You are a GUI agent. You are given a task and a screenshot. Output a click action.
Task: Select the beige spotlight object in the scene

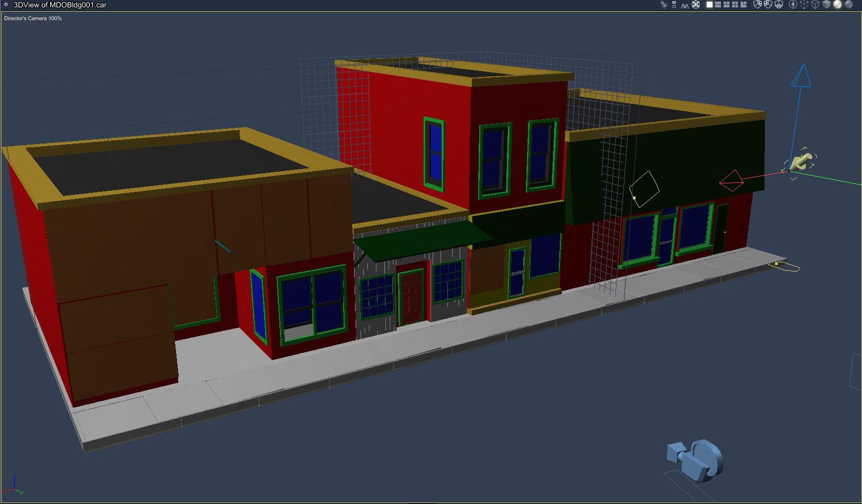[x=801, y=162]
